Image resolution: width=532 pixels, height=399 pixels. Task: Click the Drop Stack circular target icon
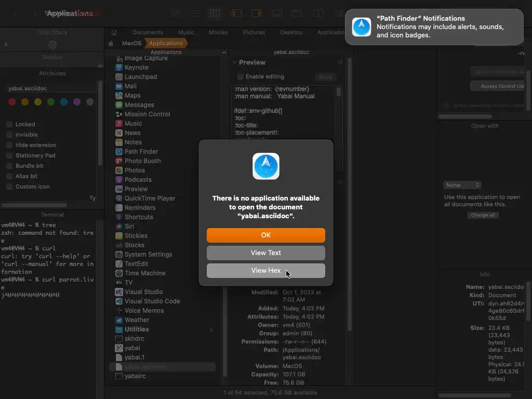pyautogui.click(x=52, y=45)
